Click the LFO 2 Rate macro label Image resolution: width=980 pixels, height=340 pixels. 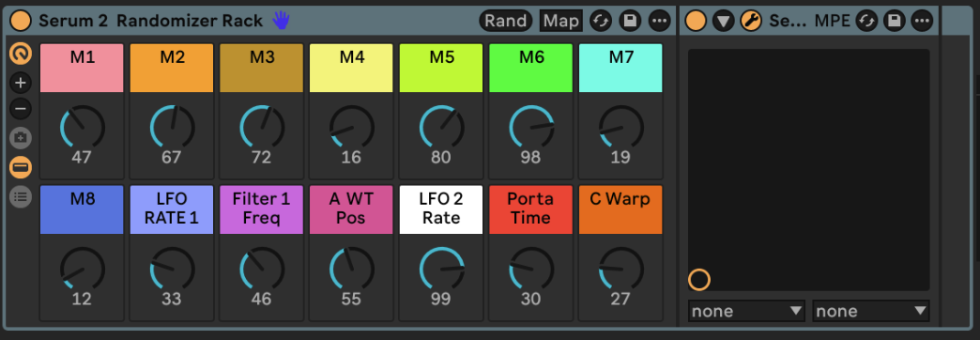point(441,209)
